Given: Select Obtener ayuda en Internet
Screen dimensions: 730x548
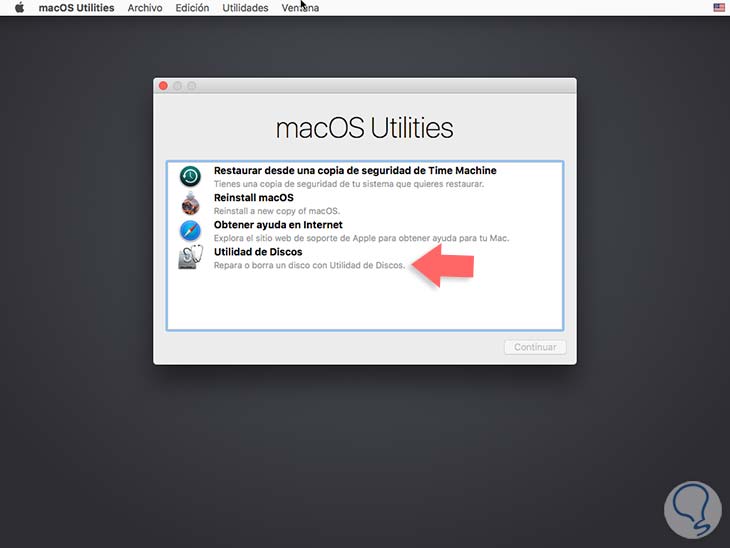Looking at the screenshot, I should click(278, 225).
